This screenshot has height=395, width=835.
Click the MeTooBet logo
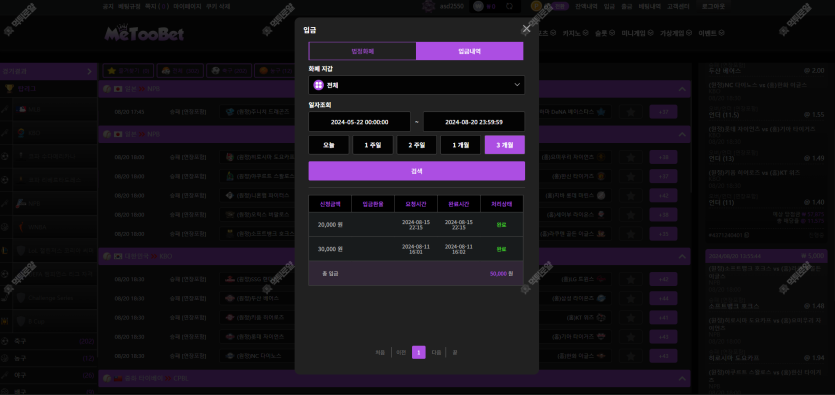(x=144, y=34)
